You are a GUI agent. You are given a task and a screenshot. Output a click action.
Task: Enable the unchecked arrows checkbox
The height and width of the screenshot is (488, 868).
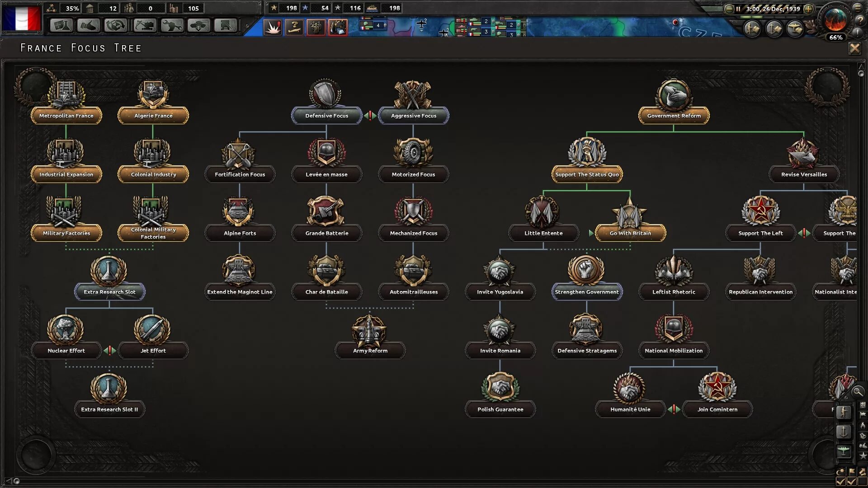click(863, 482)
